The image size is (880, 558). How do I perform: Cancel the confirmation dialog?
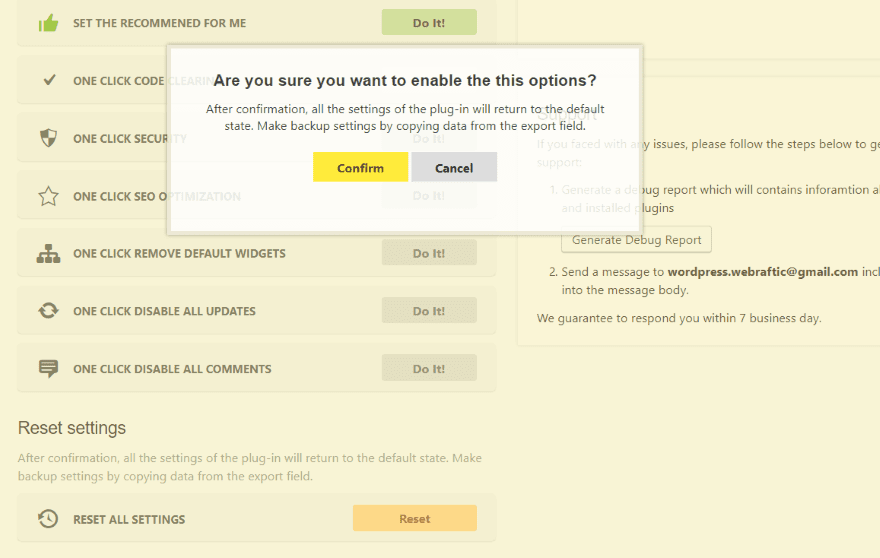[454, 167]
